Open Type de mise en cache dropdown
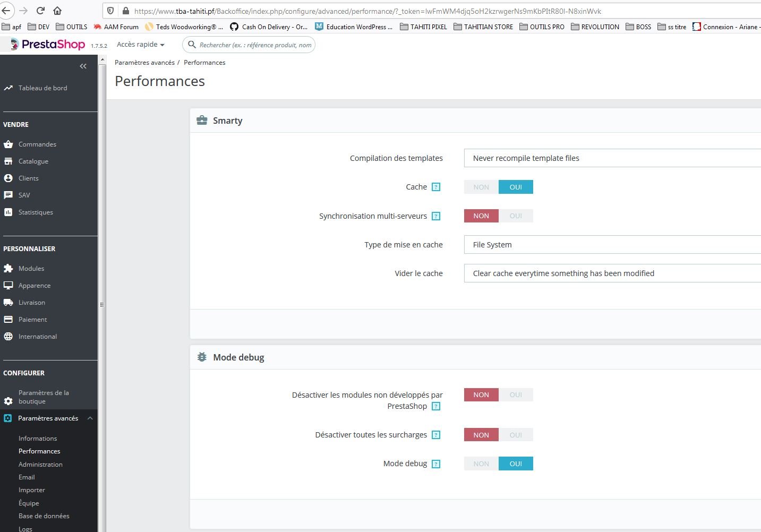The width and height of the screenshot is (761, 532). [x=612, y=245]
